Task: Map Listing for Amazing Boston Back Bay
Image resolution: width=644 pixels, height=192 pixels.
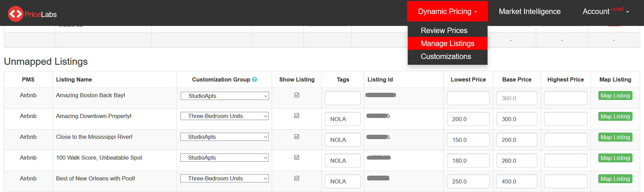Action: coord(615,95)
